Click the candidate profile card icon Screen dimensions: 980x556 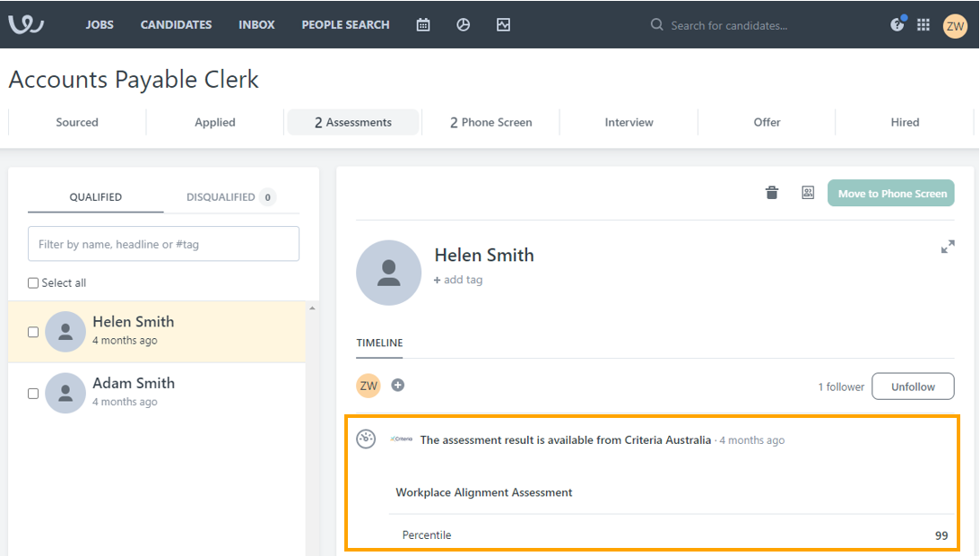[x=808, y=193]
